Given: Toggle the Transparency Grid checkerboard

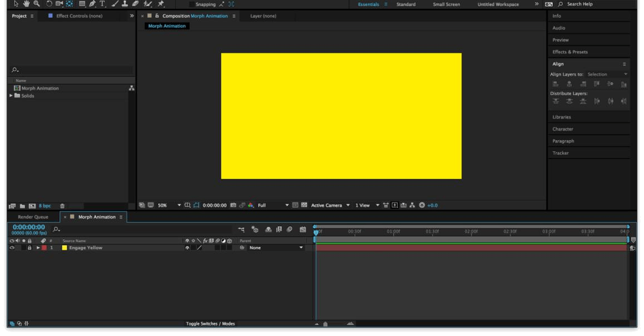Looking at the screenshot, I should click(304, 205).
